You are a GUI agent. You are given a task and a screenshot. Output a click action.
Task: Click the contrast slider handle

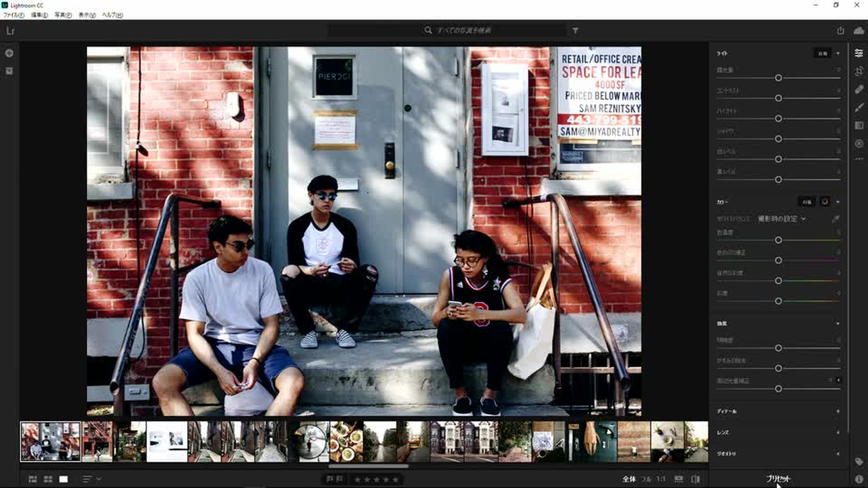pos(778,98)
